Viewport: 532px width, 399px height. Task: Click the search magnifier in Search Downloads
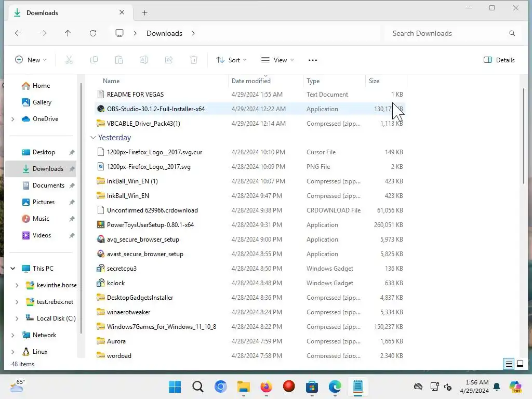click(512, 33)
